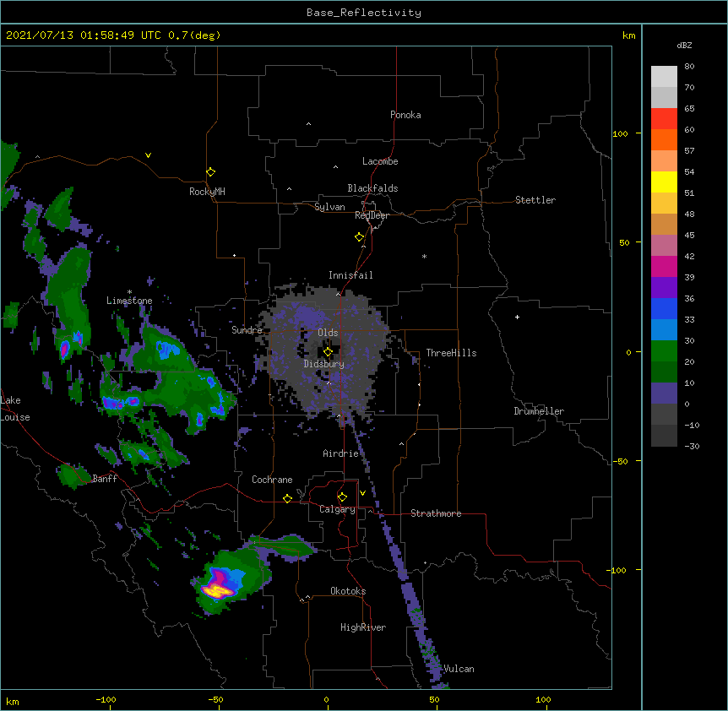Click the yellow V marker northwest of RockyMH
The image size is (728, 711).
coord(148,155)
